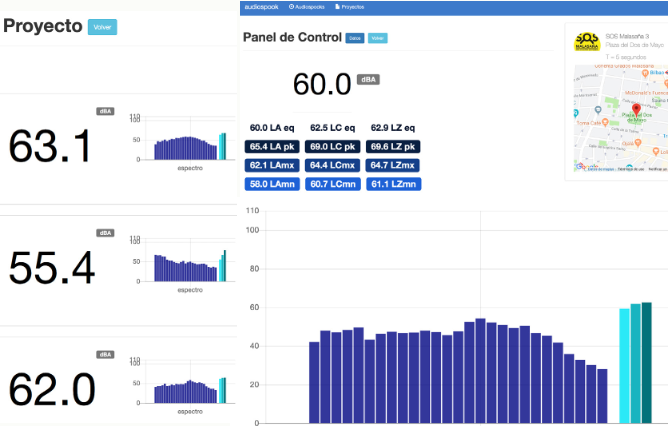
Task: Open the audiospook brand link in navbar
Action: pyautogui.click(x=261, y=7)
